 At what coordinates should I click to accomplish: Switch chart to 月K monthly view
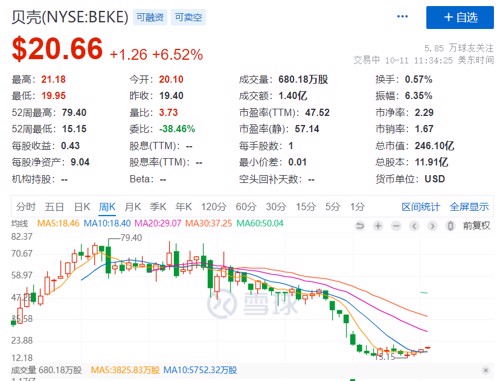tap(132, 207)
